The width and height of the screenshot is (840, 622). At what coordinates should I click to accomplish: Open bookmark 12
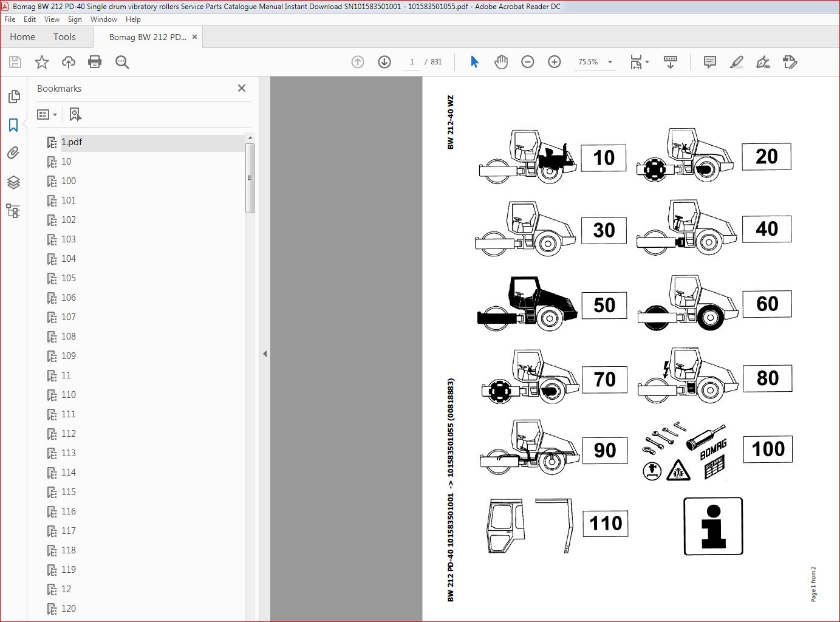tap(66, 589)
